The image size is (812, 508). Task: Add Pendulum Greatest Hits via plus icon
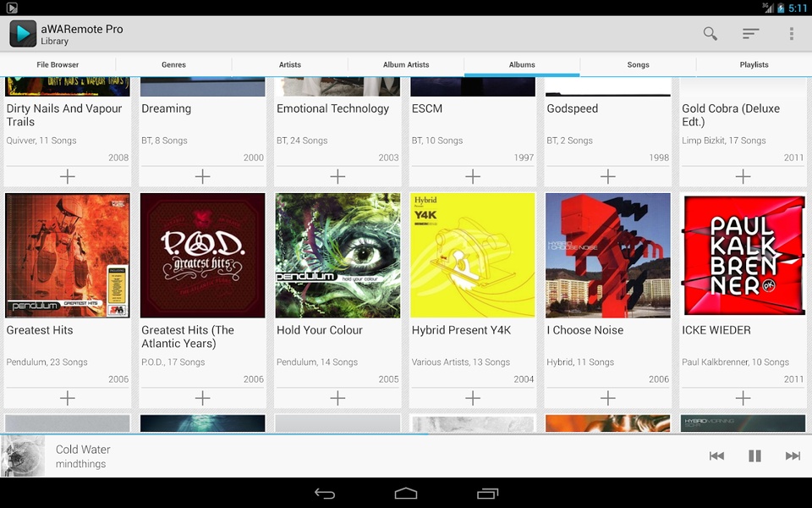(x=68, y=398)
